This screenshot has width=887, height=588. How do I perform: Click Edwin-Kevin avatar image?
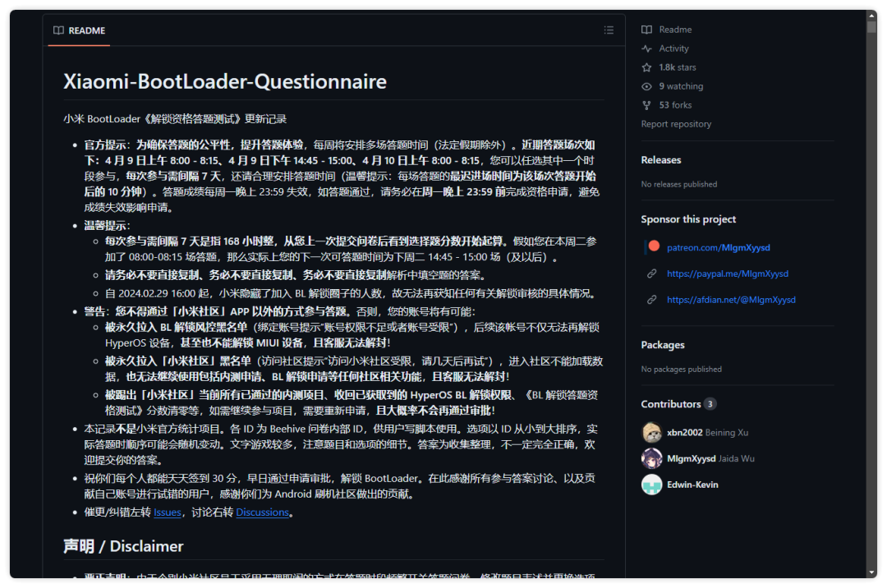tap(651, 485)
